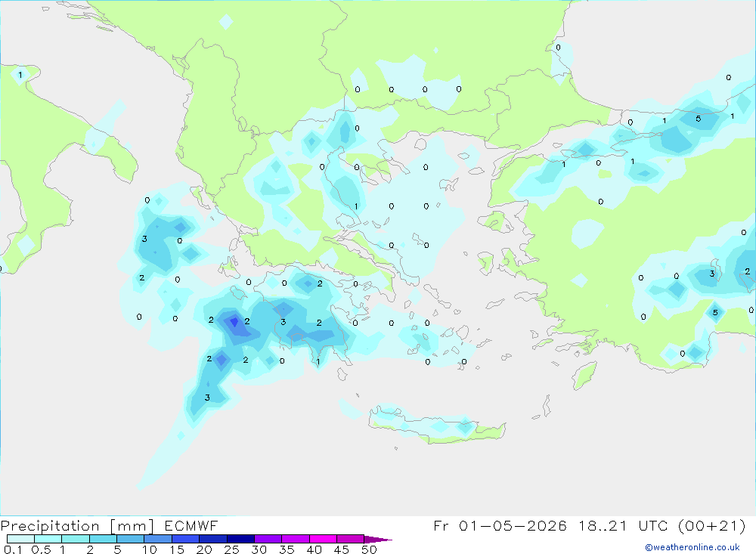Viewport: 756px width, 554px height.
Task: Click the date 'Fr 01-05-2026'
Action: pos(500,525)
